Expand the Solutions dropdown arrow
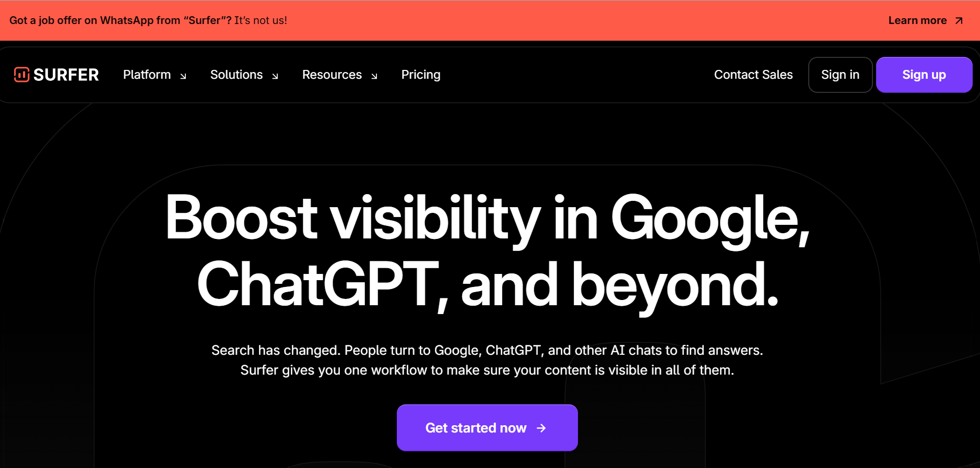The width and height of the screenshot is (980, 468). coord(275,76)
